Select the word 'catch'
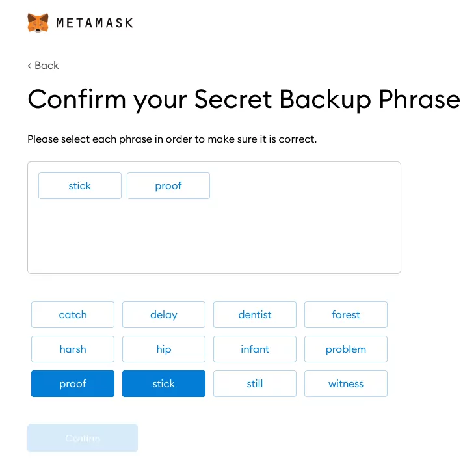Image resolution: width=476 pixels, height=464 pixels. tap(73, 315)
